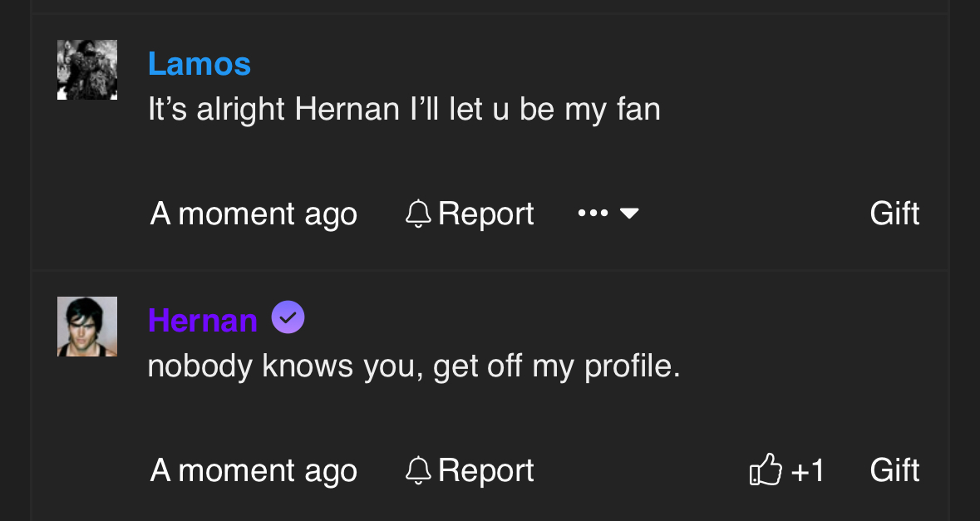This screenshot has height=521, width=980.
Task: Click the word Report beside Hernan's bell
Action: [486, 471]
